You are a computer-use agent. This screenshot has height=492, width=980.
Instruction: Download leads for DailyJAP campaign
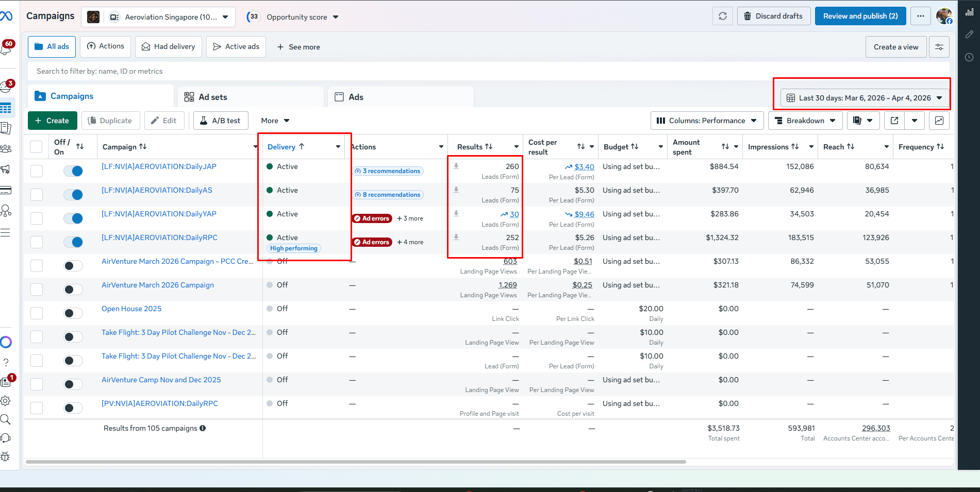click(x=456, y=166)
